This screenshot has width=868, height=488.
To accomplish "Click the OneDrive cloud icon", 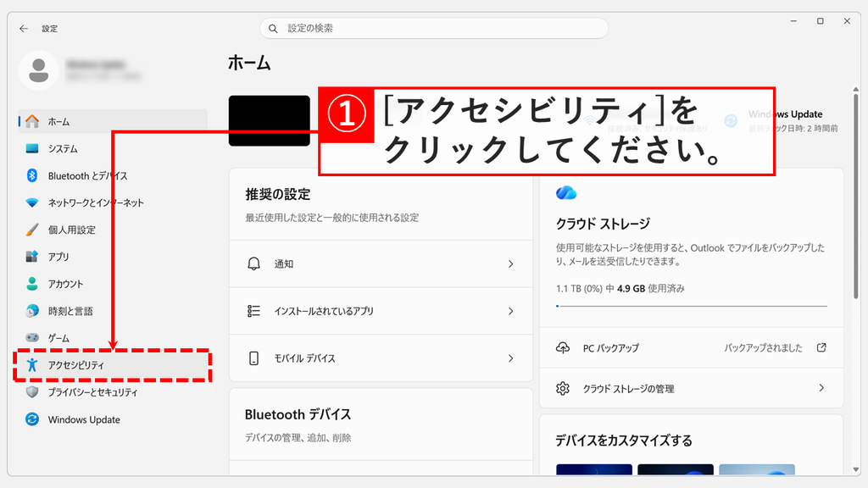I will (565, 193).
